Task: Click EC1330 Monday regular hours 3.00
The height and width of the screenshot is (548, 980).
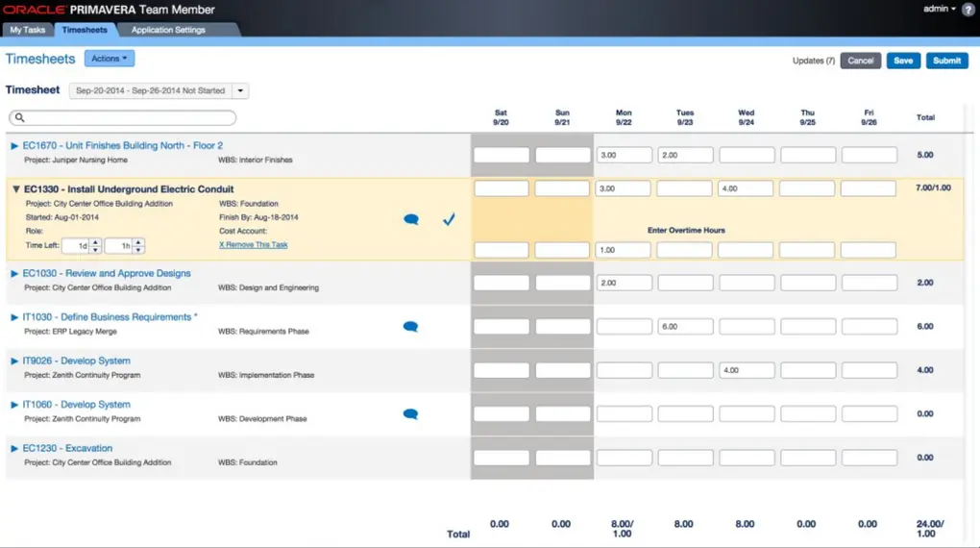Action: 623,188
